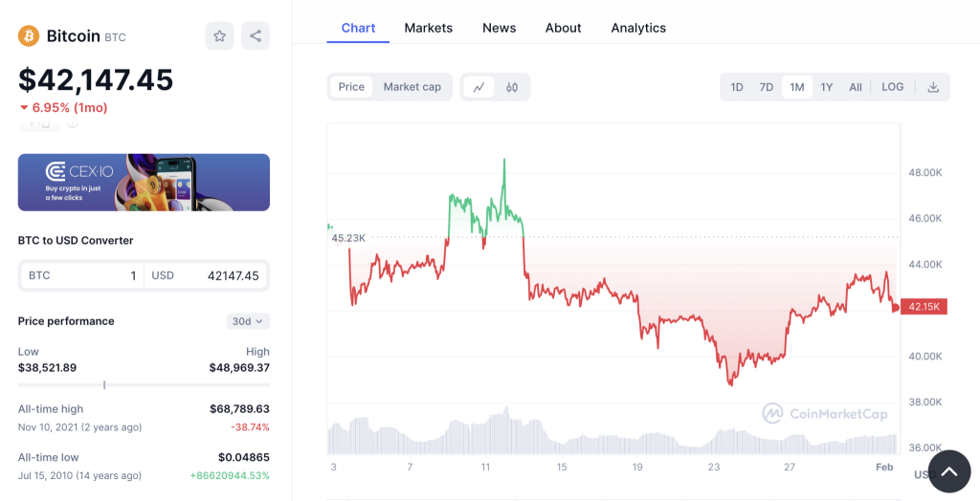Click the share icon next to Bitcoin
This screenshot has height=501, width=980.
[x=256, y=36]
